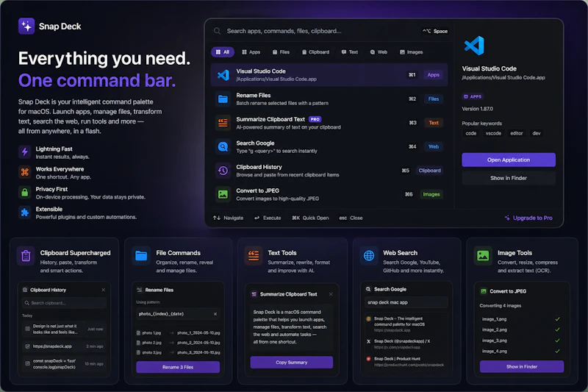588x392 pixels.
Task: Click the large VS Code logo in detail pane
Action: (x=474, y=46)
